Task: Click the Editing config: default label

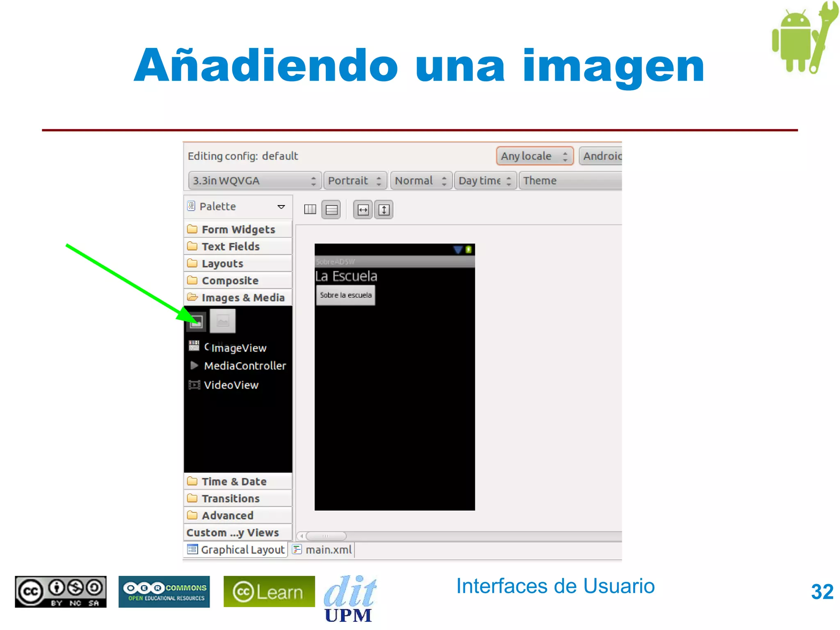Action: 243,156
